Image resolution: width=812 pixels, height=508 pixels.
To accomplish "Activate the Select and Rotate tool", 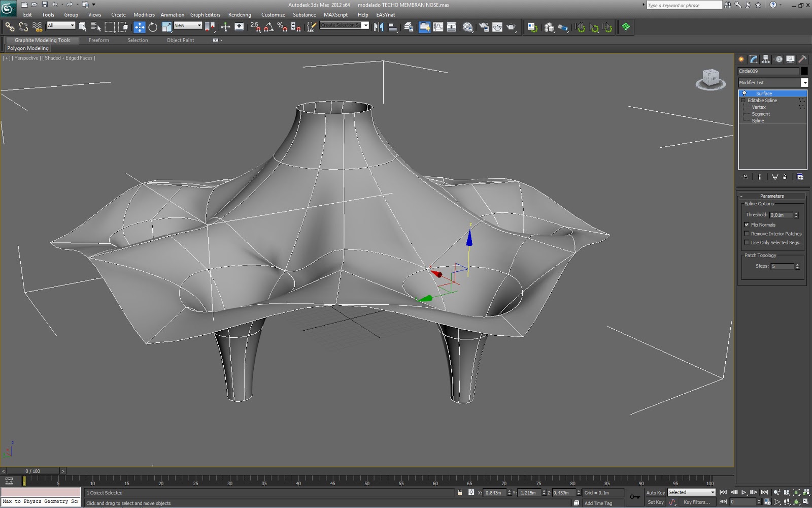I will click(x=153, y=27).
